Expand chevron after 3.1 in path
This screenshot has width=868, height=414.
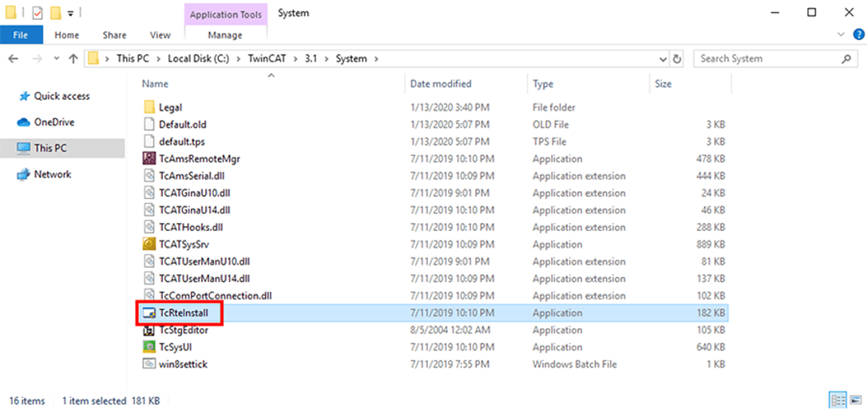pos(327,59)
